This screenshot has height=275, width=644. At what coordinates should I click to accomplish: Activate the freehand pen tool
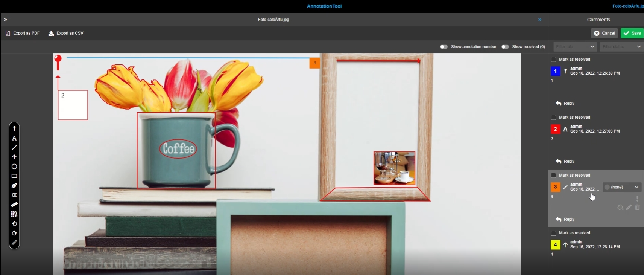tap(14, 185)
